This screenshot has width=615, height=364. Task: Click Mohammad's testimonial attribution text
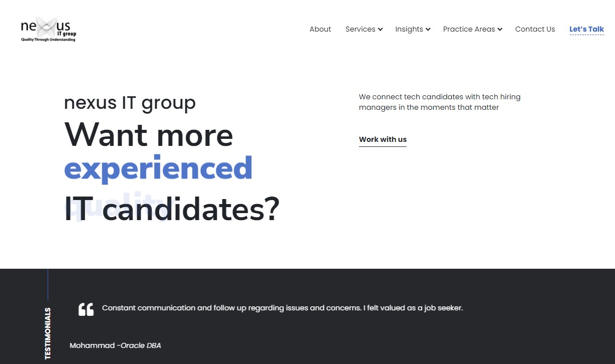(92, 345)
